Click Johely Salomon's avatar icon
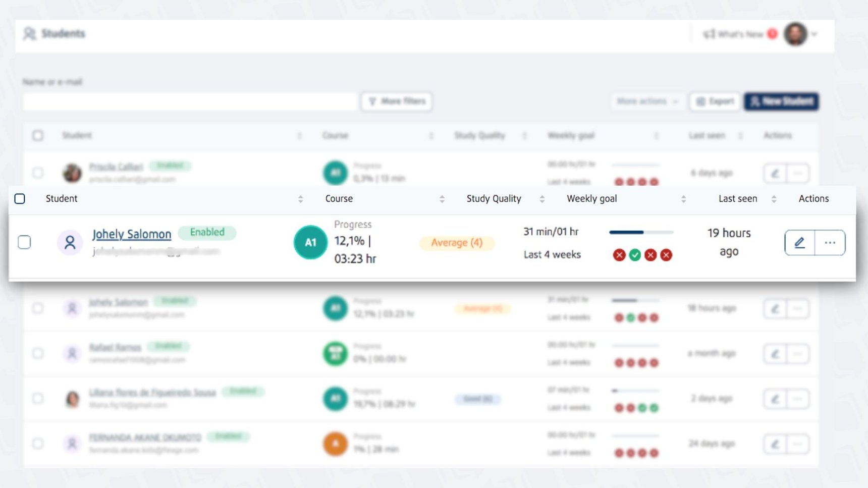Viewport: 868px width, 488px height. coord(70,243)
